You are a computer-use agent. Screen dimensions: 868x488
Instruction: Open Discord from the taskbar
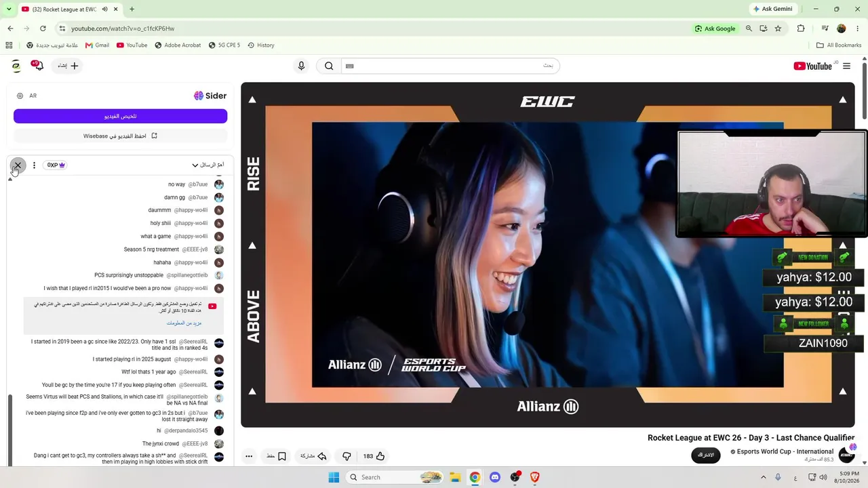[494, 477]
